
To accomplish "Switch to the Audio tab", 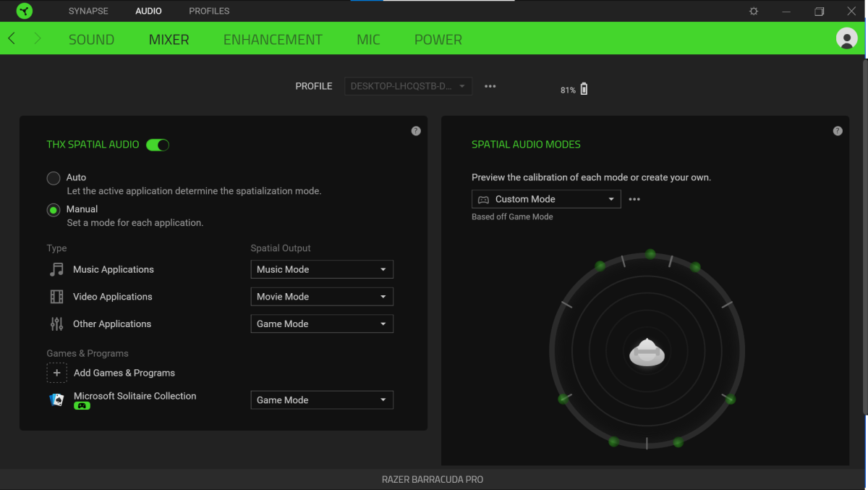I will click(x=148, y=11).
